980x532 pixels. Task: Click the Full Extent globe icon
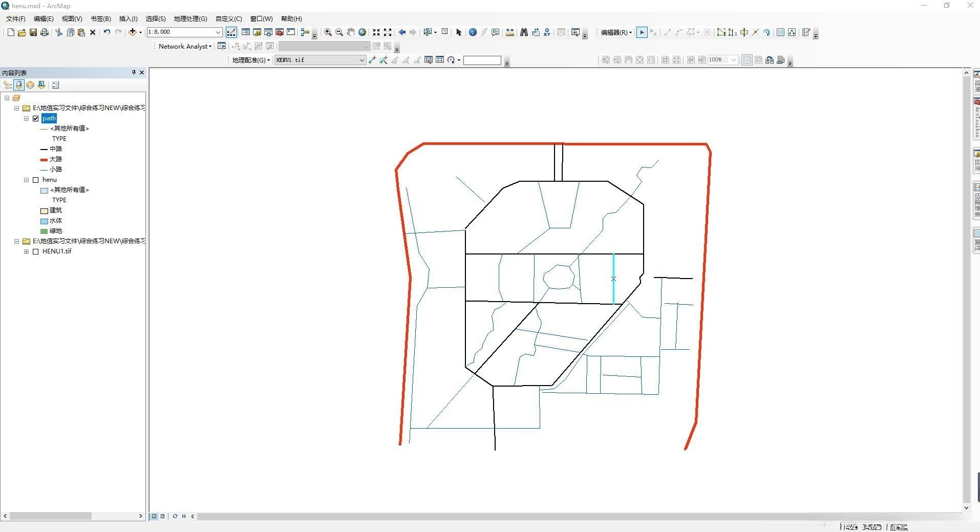[x=363, y=32]
